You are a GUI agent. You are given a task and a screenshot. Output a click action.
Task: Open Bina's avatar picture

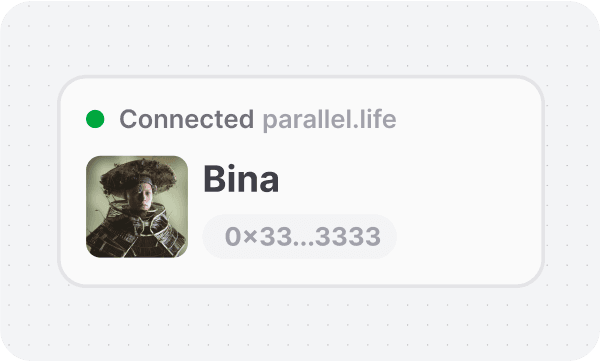[137, 207]
